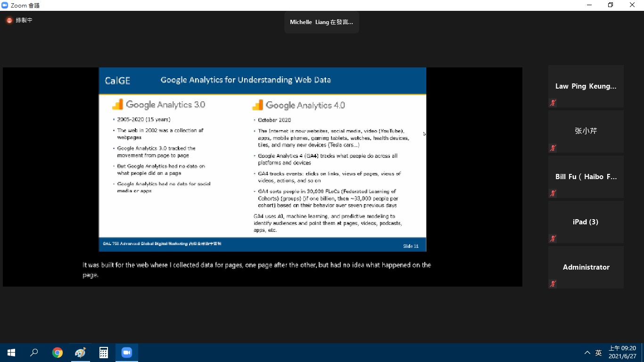Launch Google Chrome from the taskbar
644x362 pixels.
click(58, 353)
